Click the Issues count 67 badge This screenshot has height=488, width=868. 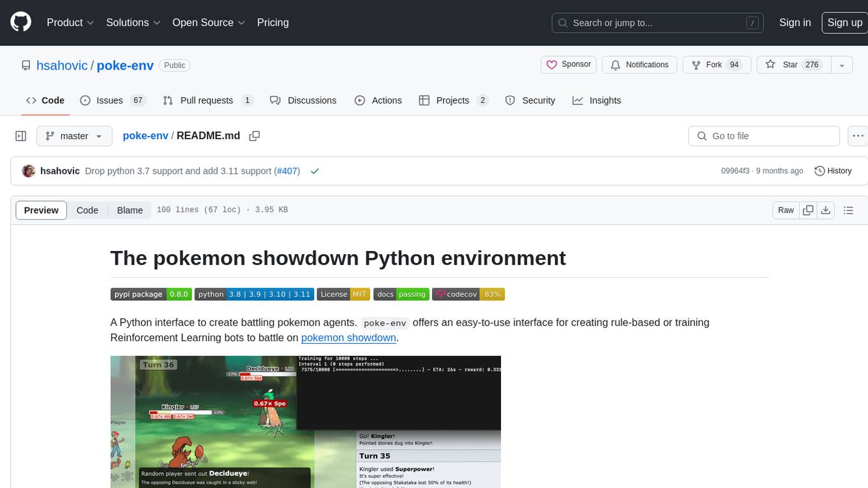[x=137, y=100]
